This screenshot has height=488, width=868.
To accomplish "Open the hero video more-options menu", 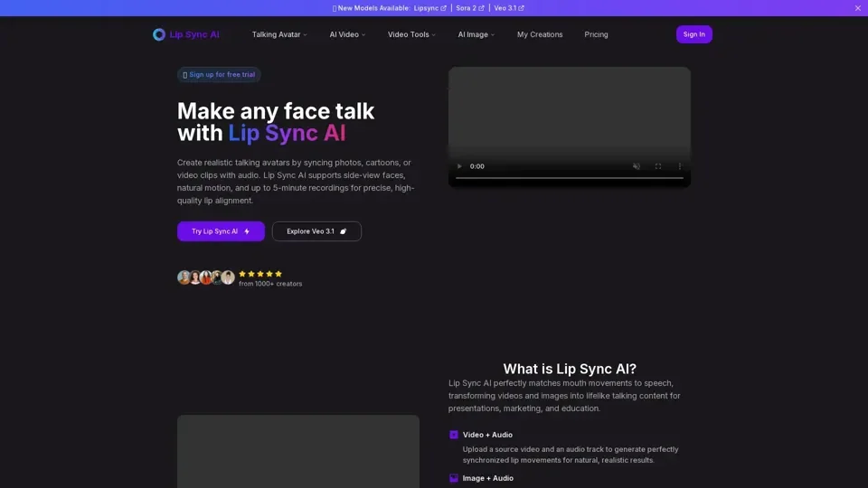I will coord(680,166).
